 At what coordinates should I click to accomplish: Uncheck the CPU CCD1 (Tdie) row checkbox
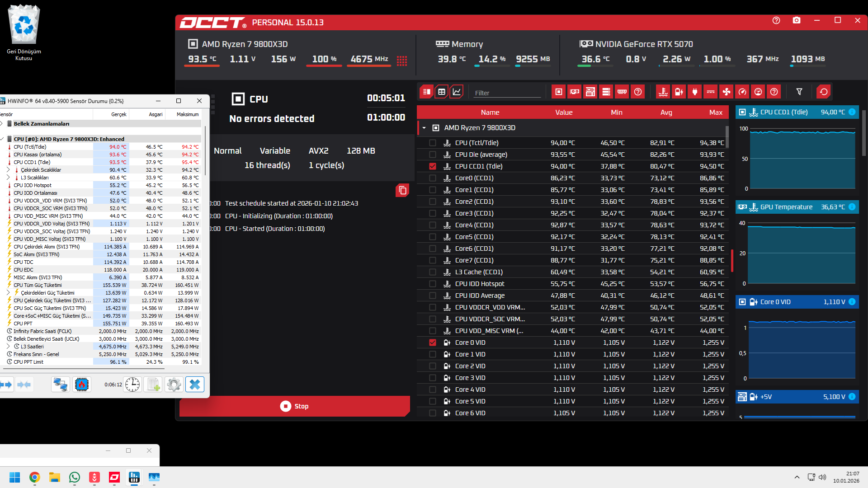click(433, 166)
